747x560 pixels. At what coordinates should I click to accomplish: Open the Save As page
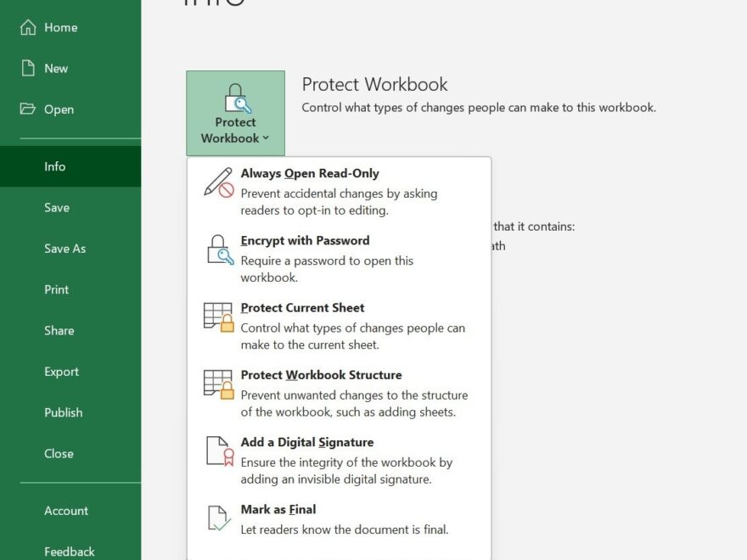click(x=65, y=249)
